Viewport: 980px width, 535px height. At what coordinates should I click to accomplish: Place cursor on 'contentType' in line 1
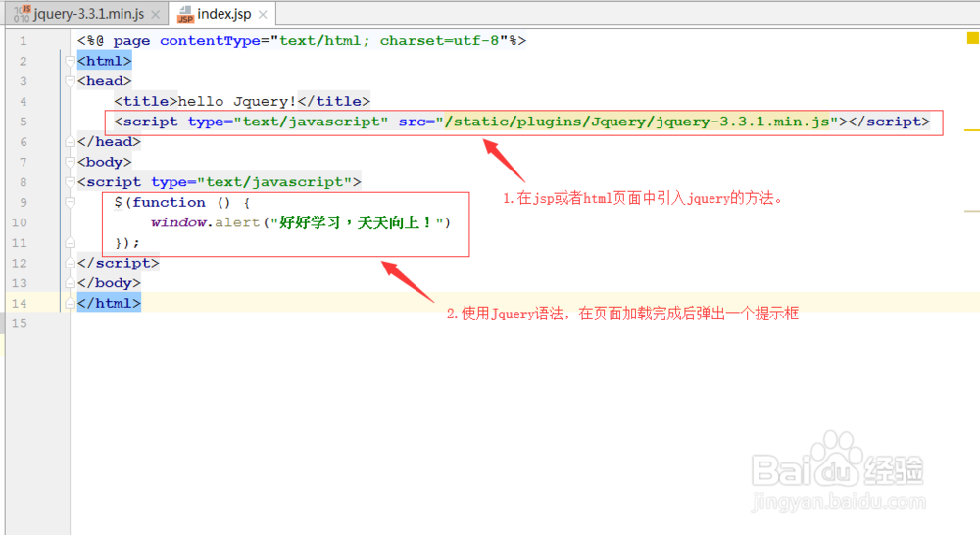210,40
